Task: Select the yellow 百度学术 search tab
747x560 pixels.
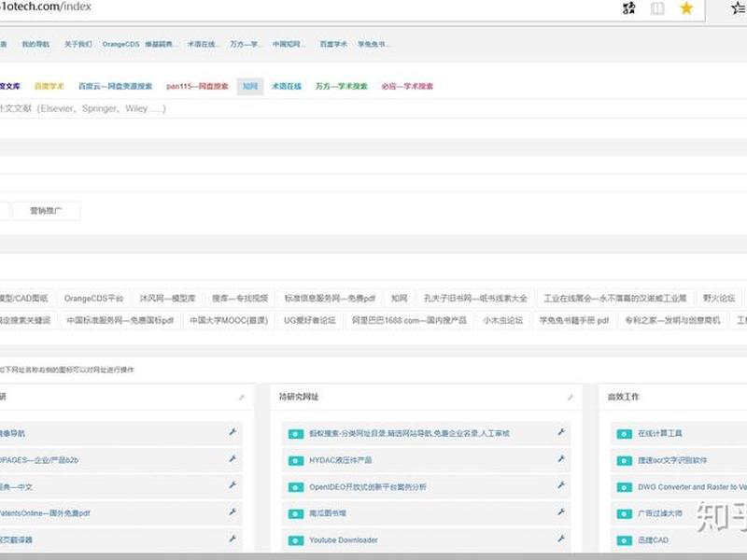Action: [49, 86]
